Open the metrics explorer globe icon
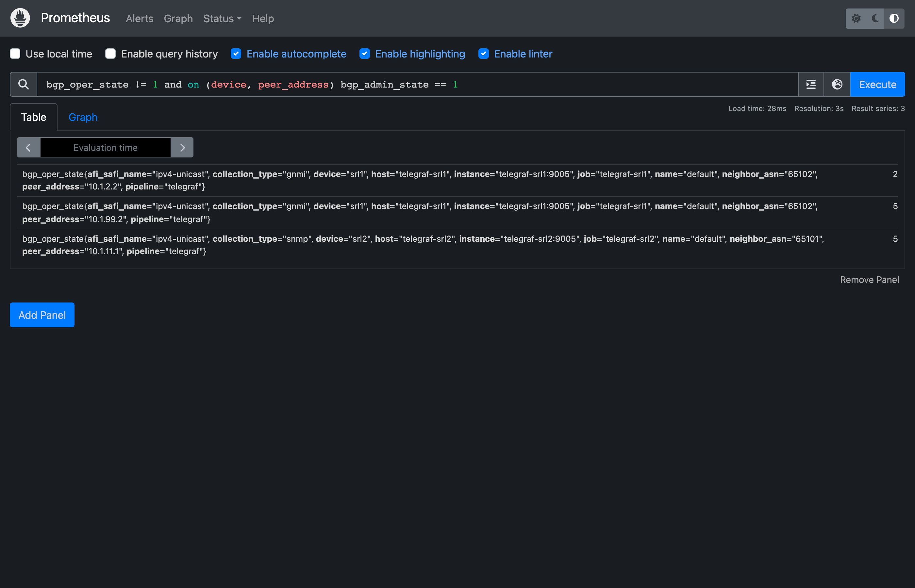Image resolution: width=915 pixels, height=588 pixels. (837, 84)
